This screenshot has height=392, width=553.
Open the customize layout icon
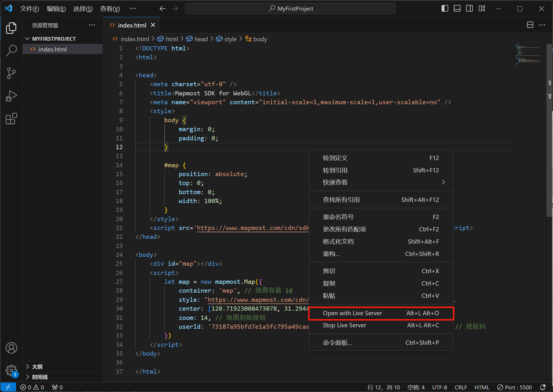click(482, 9)
